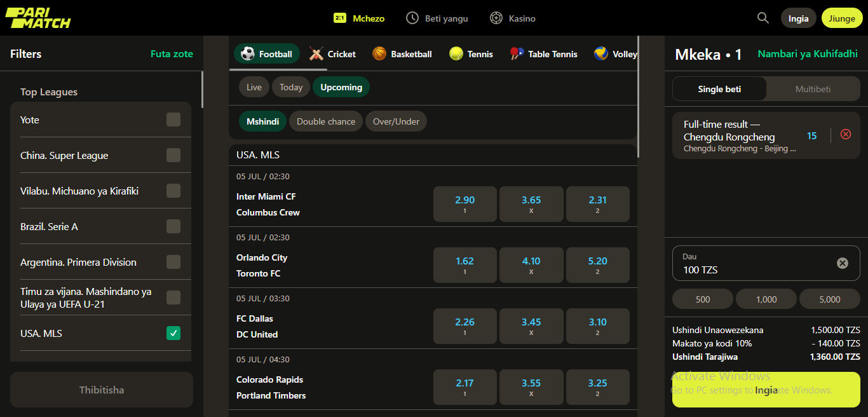Switch to the Live matches tab
Viewport: 868px width, 417px height.
click(254, 87)
